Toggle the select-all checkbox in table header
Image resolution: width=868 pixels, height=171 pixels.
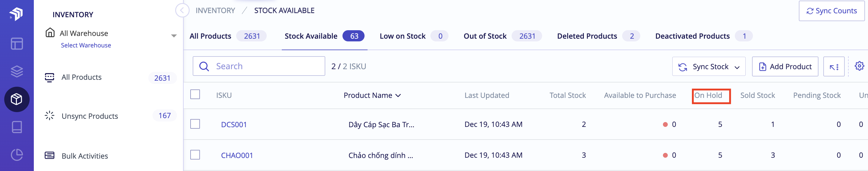(x=195, y=95)
